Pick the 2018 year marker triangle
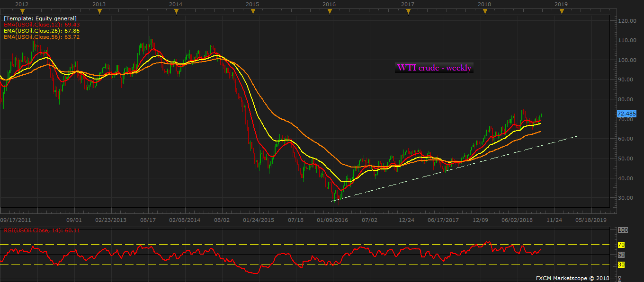 [484, 11]
